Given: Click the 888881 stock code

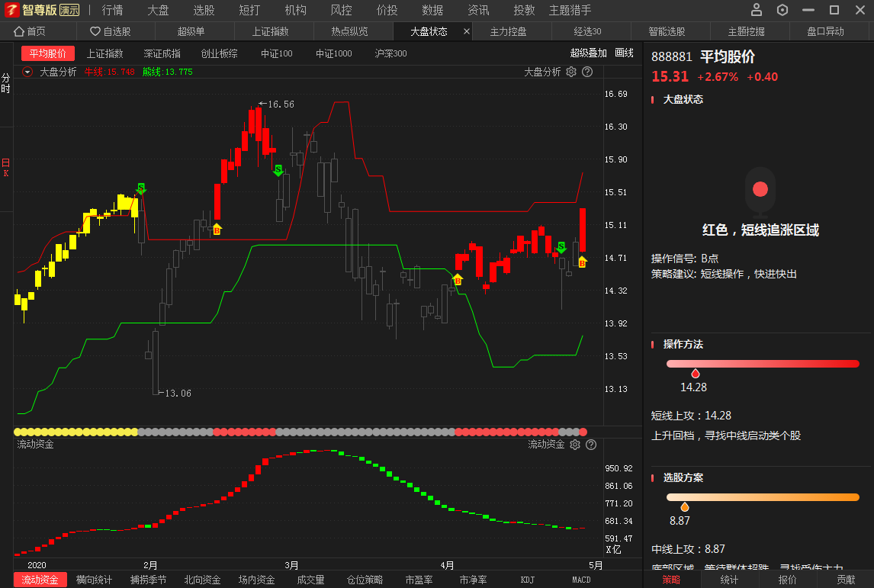Looking at the screenshot, I should click(672, 57).
